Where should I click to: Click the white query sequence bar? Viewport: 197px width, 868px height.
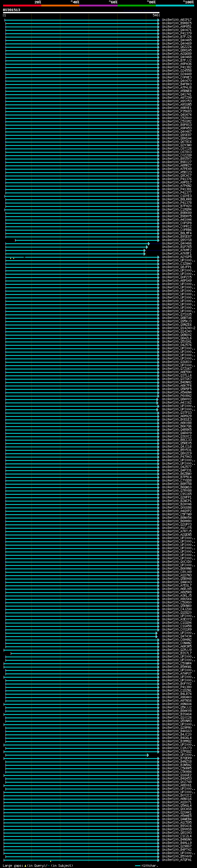click(x=81, y=12)
